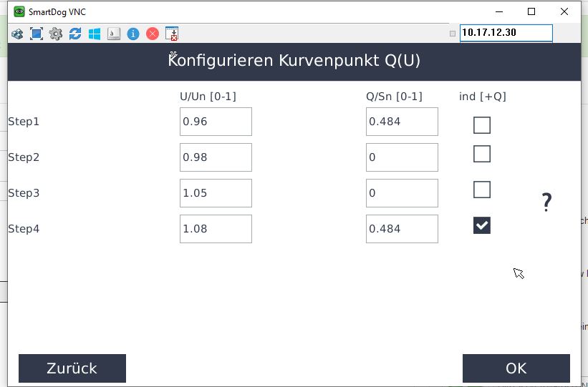Viewport: 588px width, 387px height.
Task: Enable ind [+Q] checkbox for Step2
Action: coord(482,154)
